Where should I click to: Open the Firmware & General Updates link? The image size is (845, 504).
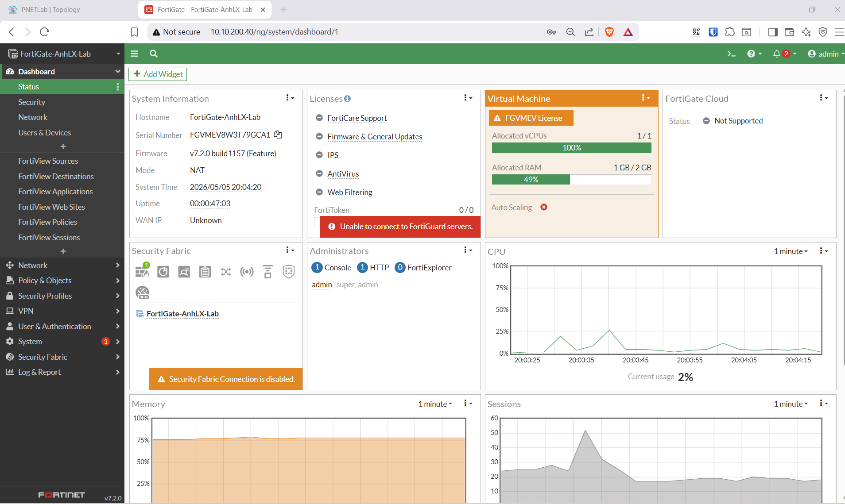tap(375, 137)
